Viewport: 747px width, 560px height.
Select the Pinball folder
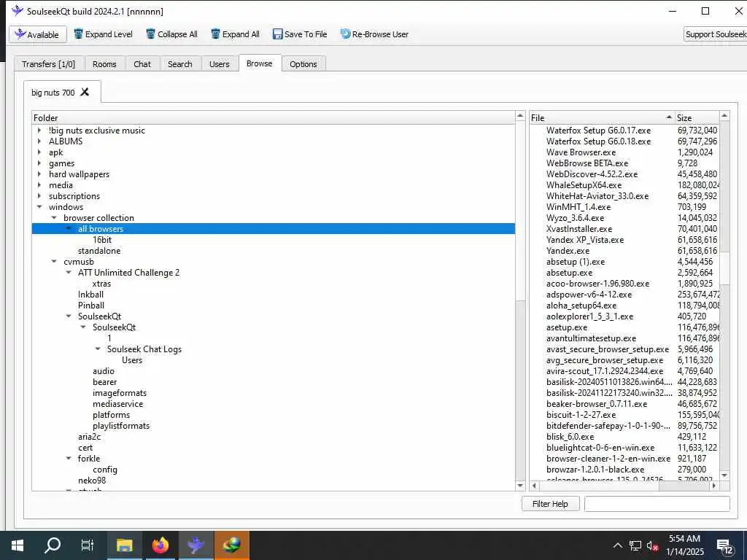tap(91, 306)
